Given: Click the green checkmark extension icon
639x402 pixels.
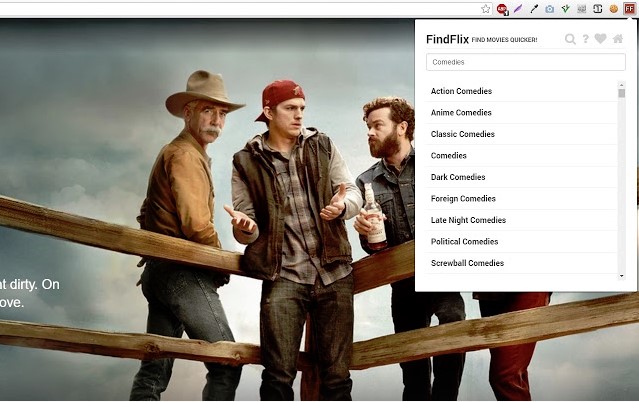Looking at the screenshot, I should pyautogui.click(x=566, y=9).
